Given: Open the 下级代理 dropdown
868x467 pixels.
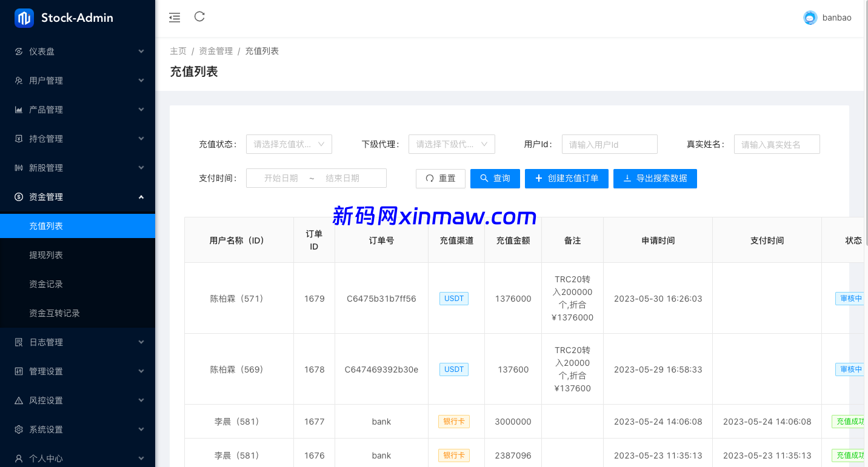Looking at the screenshot, I should coord(452,144).
